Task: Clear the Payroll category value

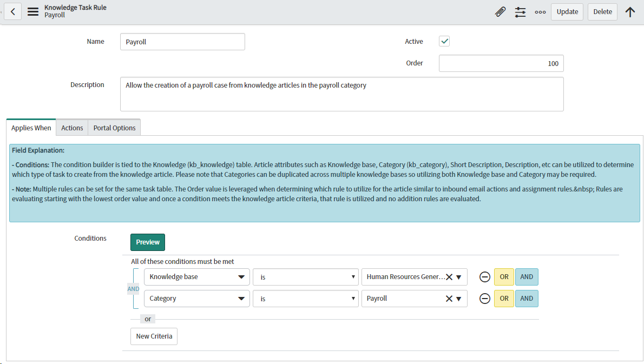Action: coord(449,299)
